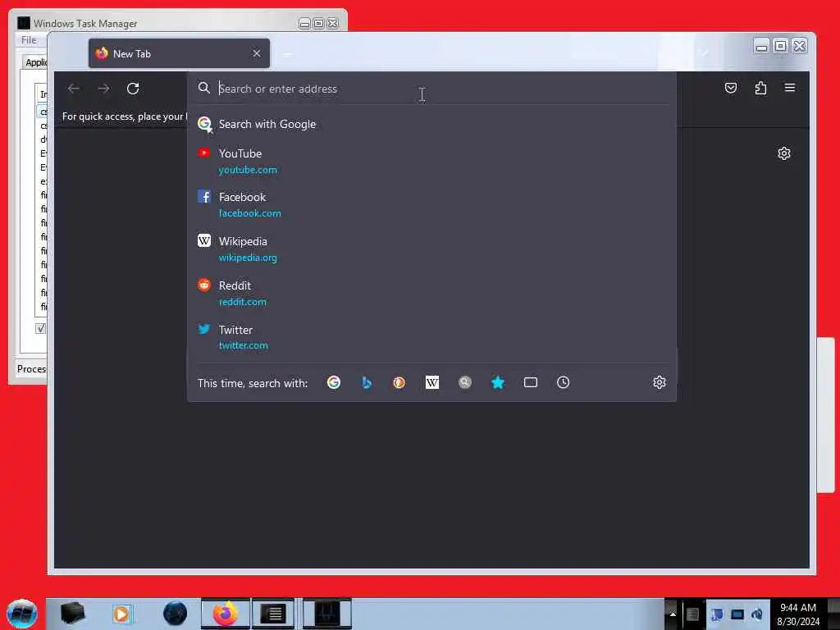840x630 pixels.
Task: Open the black list-window taskbar button
Action: [x=273, y=614]
